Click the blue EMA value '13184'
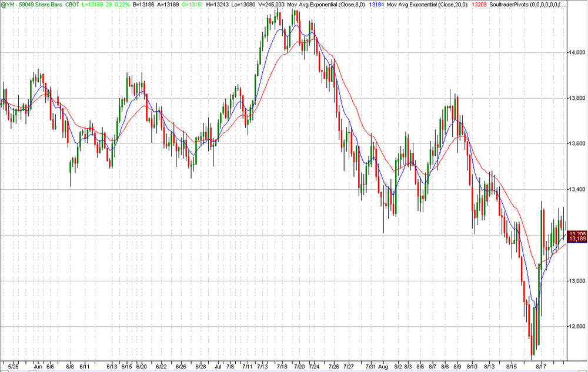This screenshot has width=588, height=372. click(376, 5)
